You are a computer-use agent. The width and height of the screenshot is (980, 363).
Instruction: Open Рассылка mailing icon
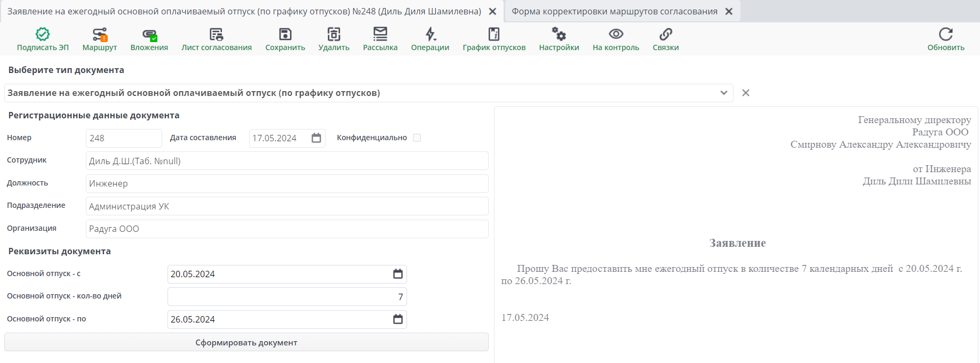[380, 34]
